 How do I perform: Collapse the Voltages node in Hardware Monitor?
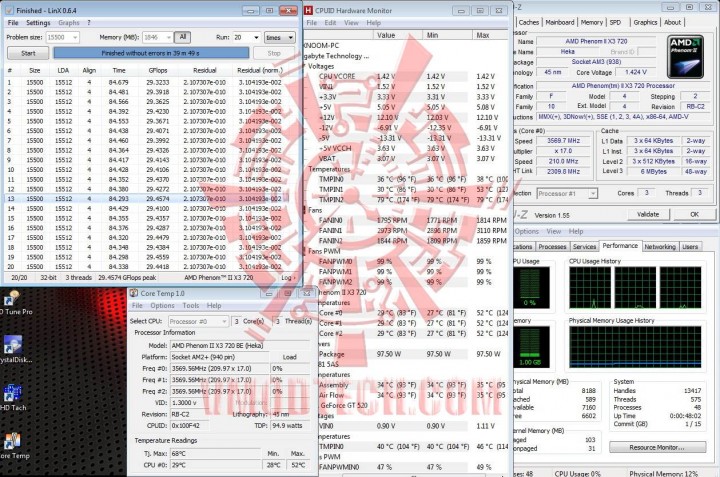pyautogui.click(x=304, y=66)
